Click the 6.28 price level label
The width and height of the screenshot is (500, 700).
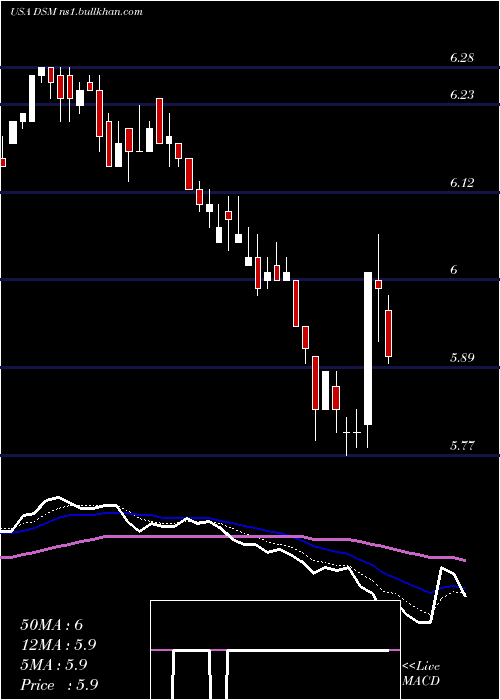click(x=462, y=58)
